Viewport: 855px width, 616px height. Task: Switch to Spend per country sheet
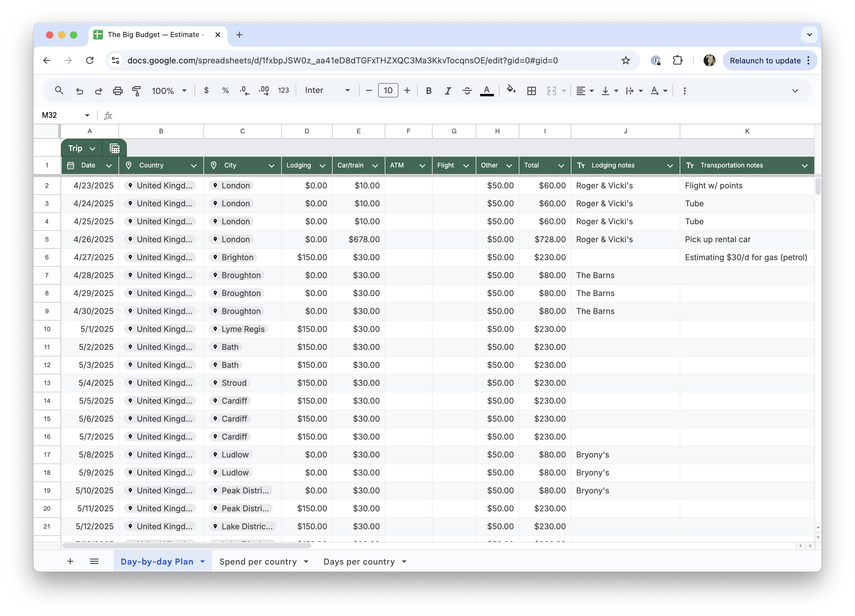coord(258,561)
